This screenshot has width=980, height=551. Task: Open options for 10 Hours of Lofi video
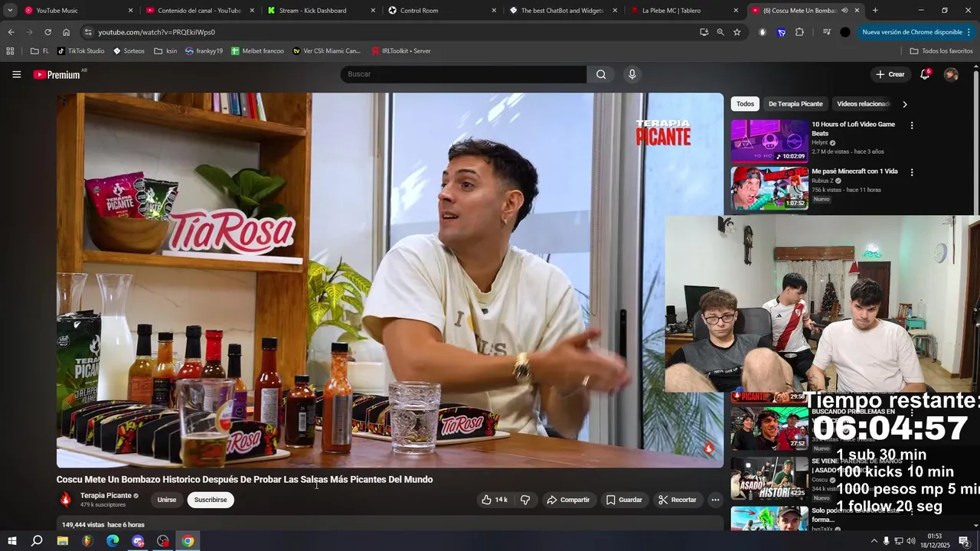(x=911, y=125)
